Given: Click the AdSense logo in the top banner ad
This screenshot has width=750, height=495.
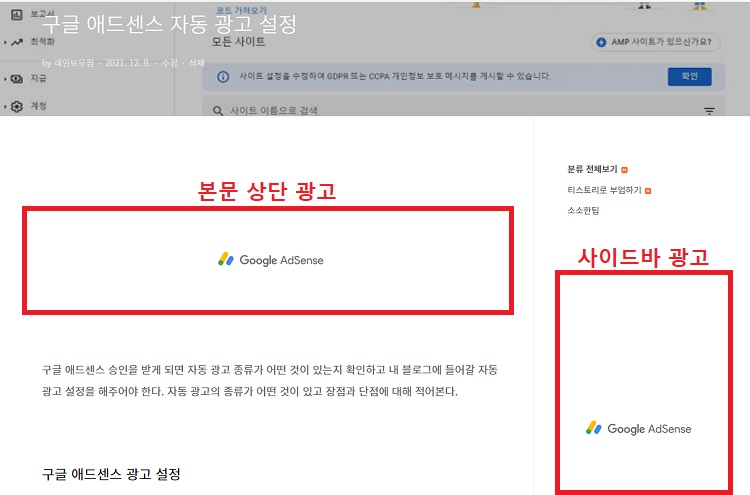Looking at the screenshot, I should [x=271, y=260].
